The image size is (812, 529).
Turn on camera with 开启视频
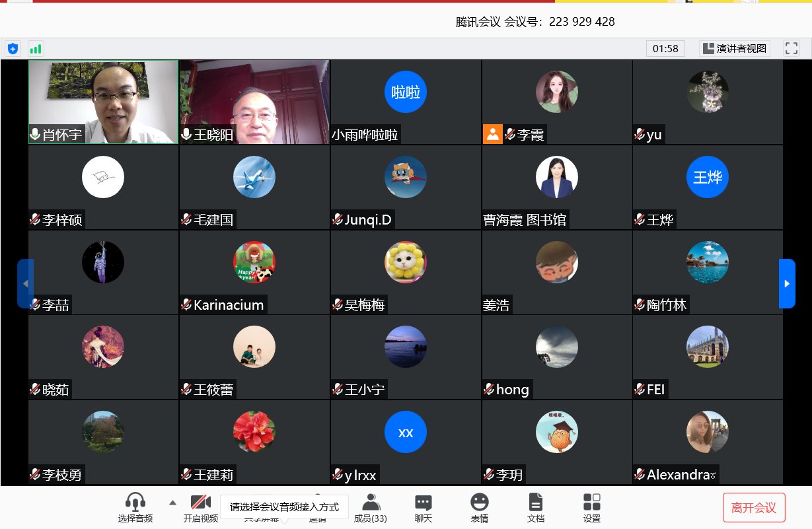200,508
